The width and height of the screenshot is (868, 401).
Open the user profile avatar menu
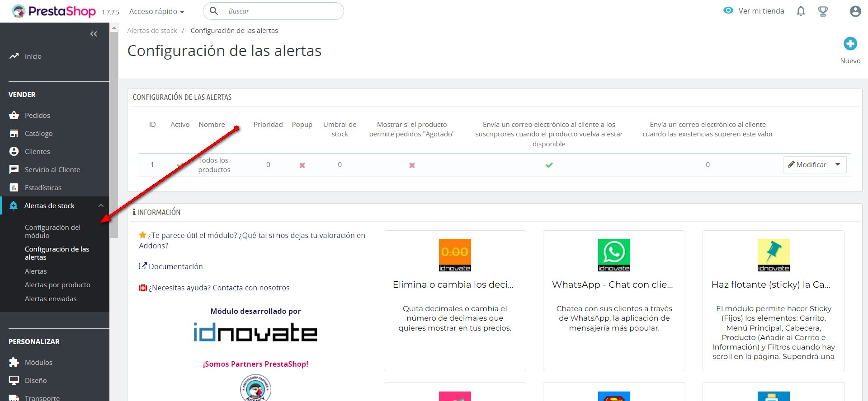click(x=855, y=11)
